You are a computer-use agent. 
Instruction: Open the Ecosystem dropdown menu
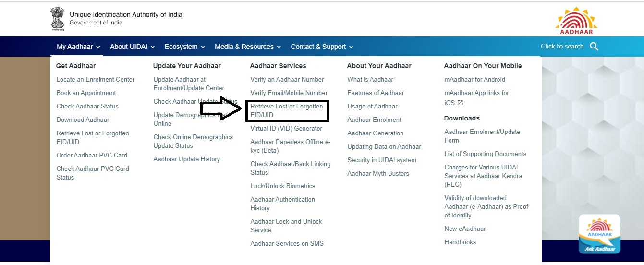click(184, 47)
